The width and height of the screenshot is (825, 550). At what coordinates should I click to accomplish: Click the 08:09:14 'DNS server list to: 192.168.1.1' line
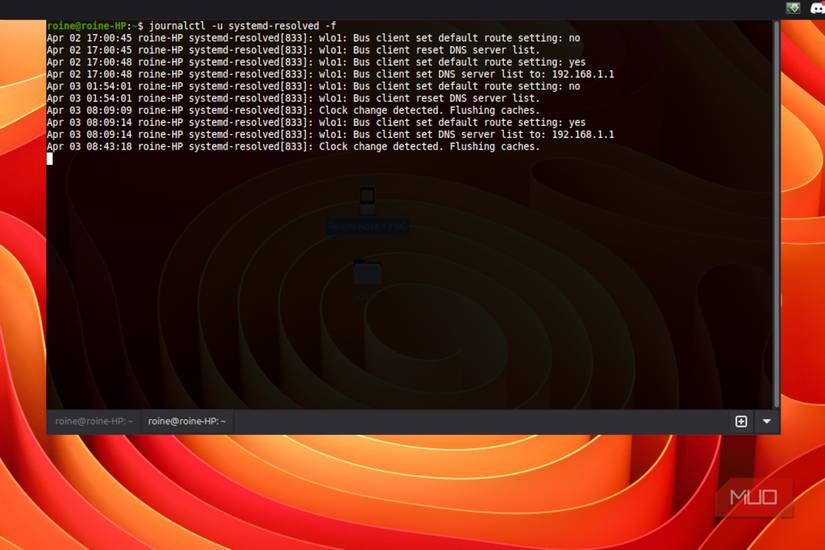coord(330,135)
